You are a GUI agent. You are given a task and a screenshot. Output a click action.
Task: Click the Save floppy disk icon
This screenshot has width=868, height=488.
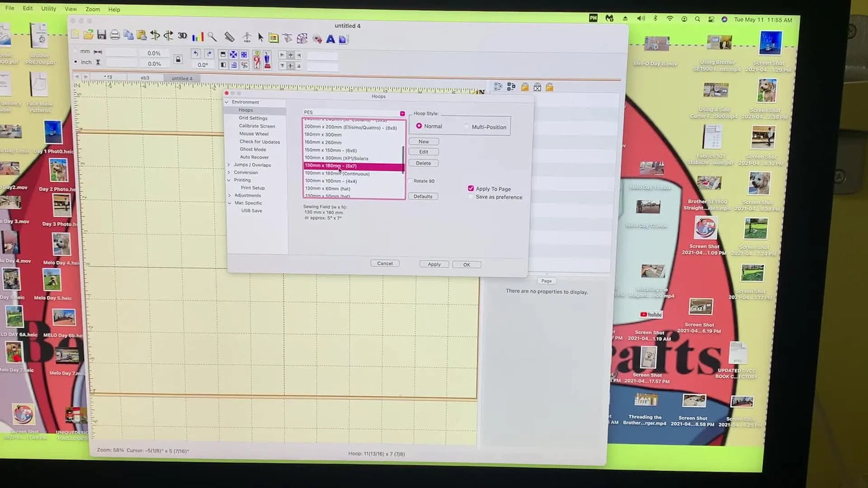101,35
